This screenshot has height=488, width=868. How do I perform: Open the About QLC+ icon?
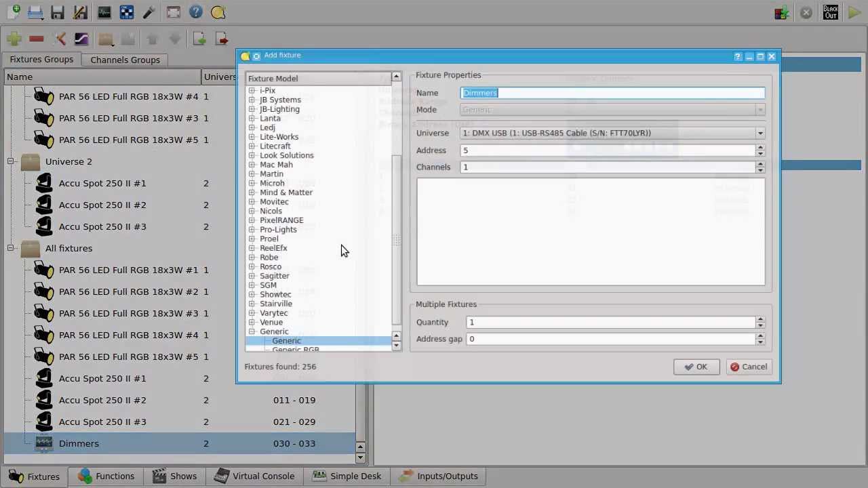218,12
